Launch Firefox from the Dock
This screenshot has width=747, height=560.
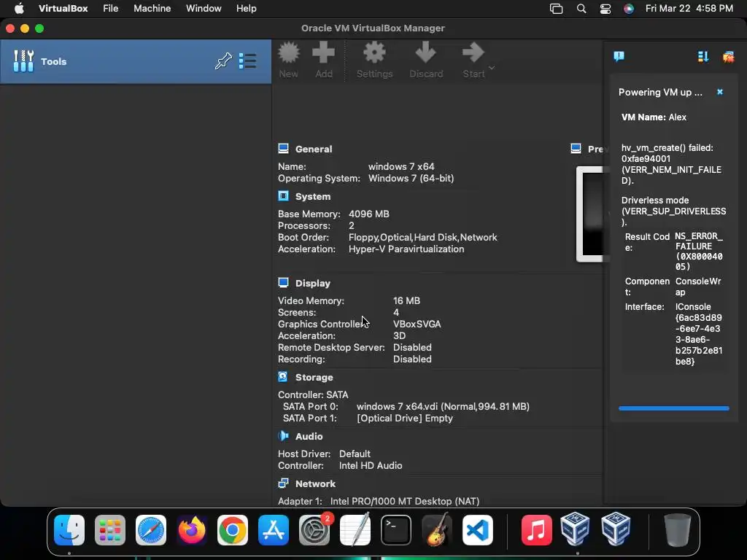click(192, 530)
